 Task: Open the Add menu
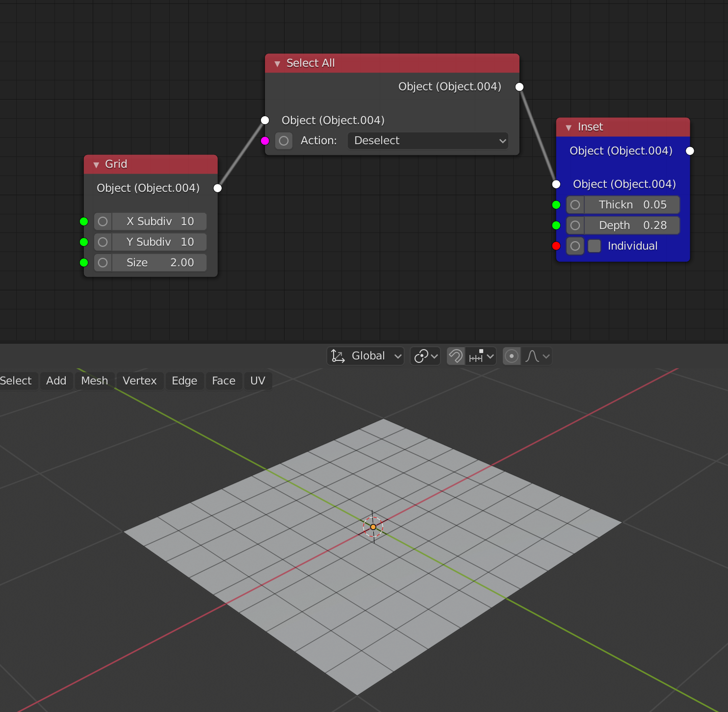pos(56,381)
